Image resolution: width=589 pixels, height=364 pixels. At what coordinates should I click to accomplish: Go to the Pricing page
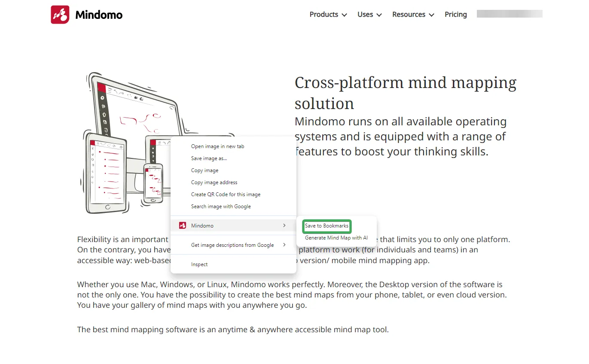(456, 15)
